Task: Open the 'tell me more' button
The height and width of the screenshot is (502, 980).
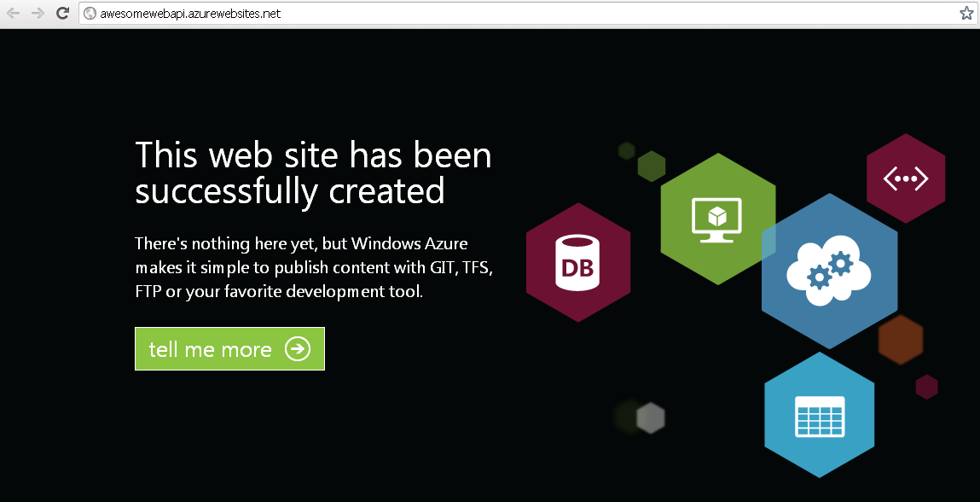Action: (229, 348)
